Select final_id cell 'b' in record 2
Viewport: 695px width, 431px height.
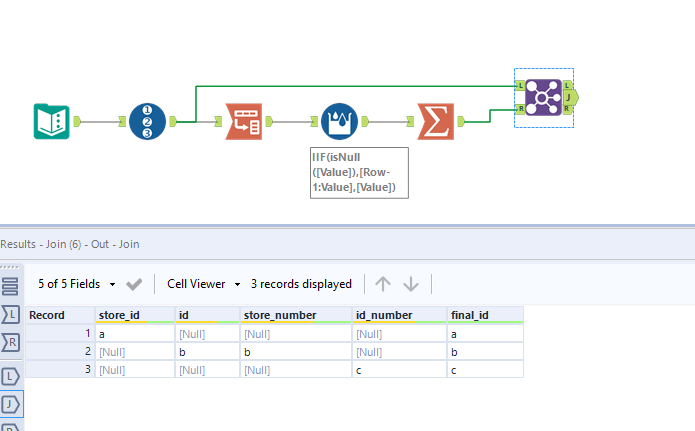(x=485, y=352)
